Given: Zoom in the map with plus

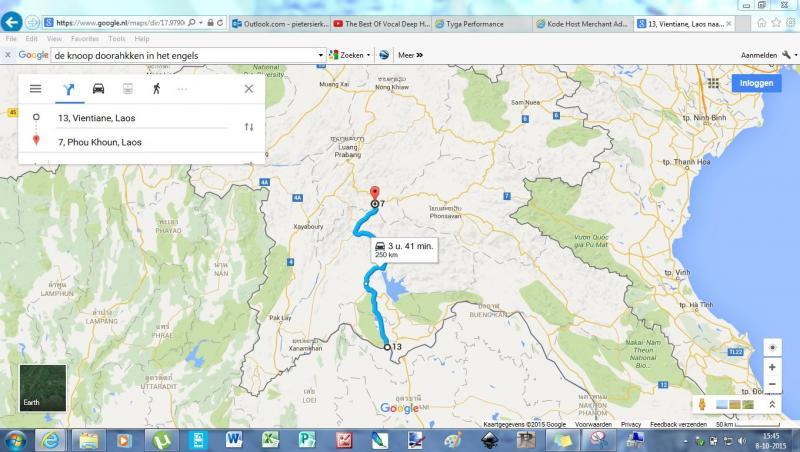Looking at the screenshot, I should tap(772, 367).
